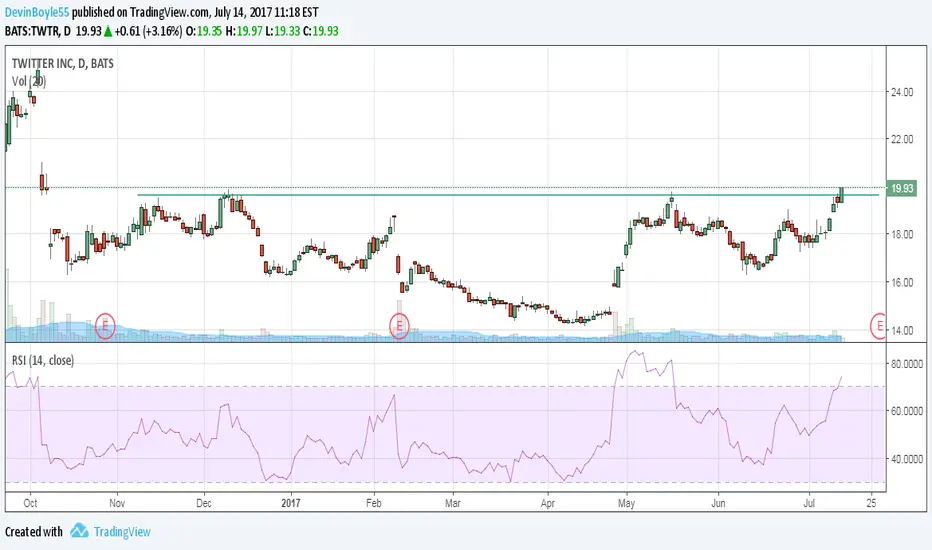Click the +0.61 (+3.16%) change value

(149, 31)
